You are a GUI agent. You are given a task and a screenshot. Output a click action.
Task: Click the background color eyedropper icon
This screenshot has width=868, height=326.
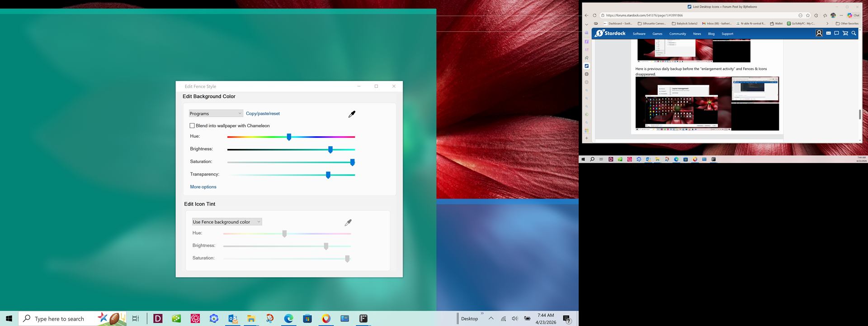(x=352, y=114)
